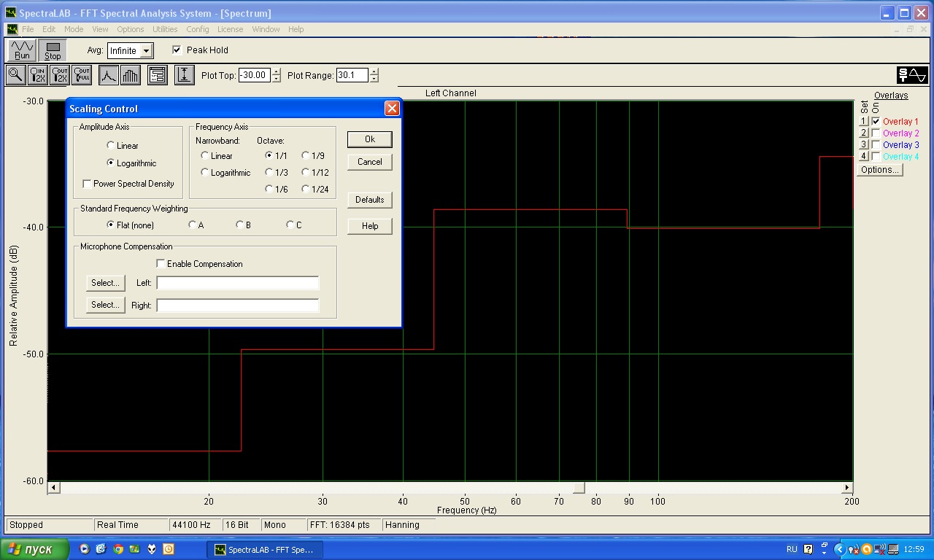Select the 1/3 octave radio button
934x560 pixels.
tap(269, 173)
